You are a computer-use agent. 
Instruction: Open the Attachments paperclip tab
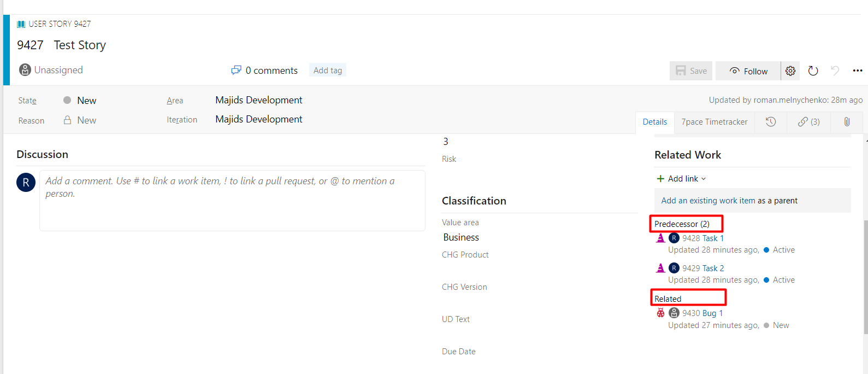(847, 122)
